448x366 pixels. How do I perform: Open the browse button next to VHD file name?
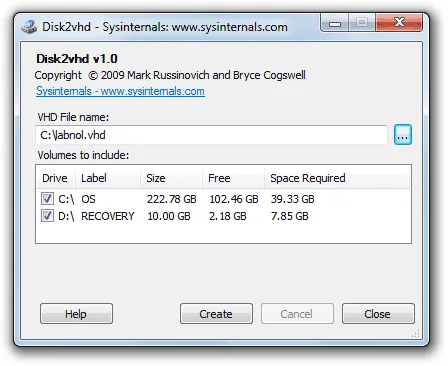pyautogui.click(x=403, y=135)
